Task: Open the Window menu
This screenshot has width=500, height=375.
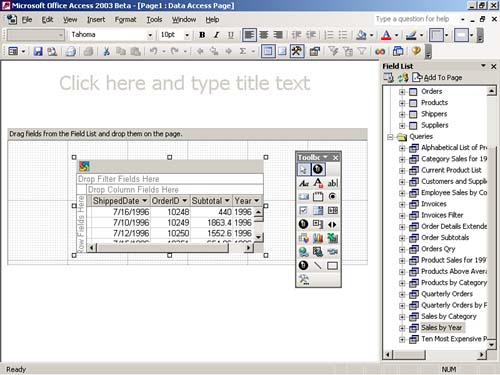Action: (x=184, y=20)
